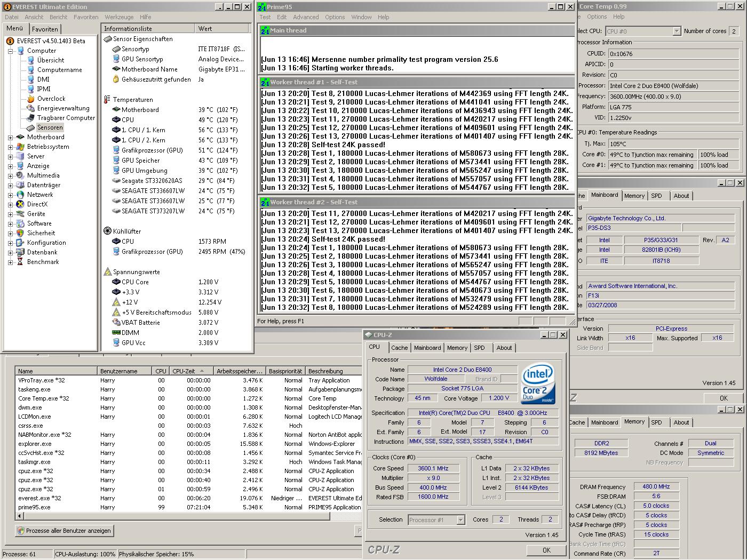Viewport: 747px width, 560px height.
Task: Select taskmgr.exe process row
Action: point(189,462)
